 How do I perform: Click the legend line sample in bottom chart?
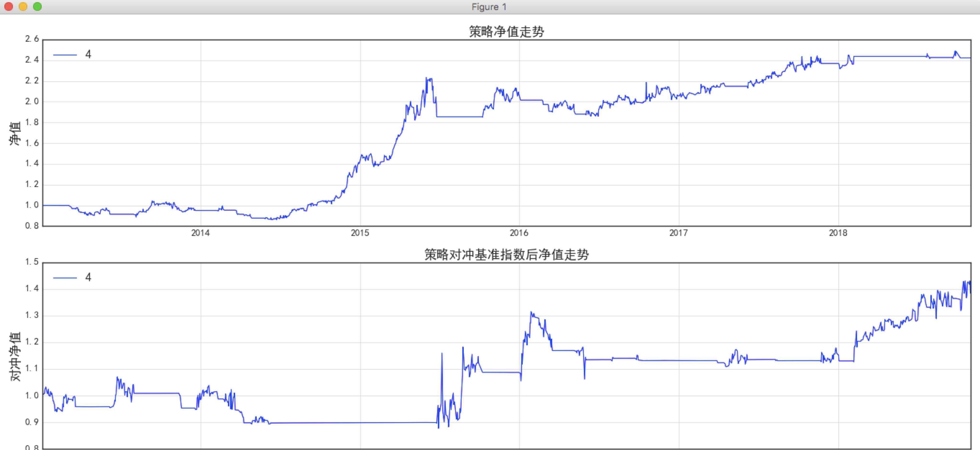pos(65,278)
